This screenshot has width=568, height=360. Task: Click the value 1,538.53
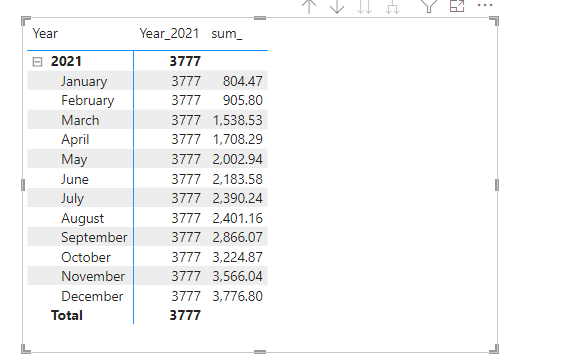(237, 121)
